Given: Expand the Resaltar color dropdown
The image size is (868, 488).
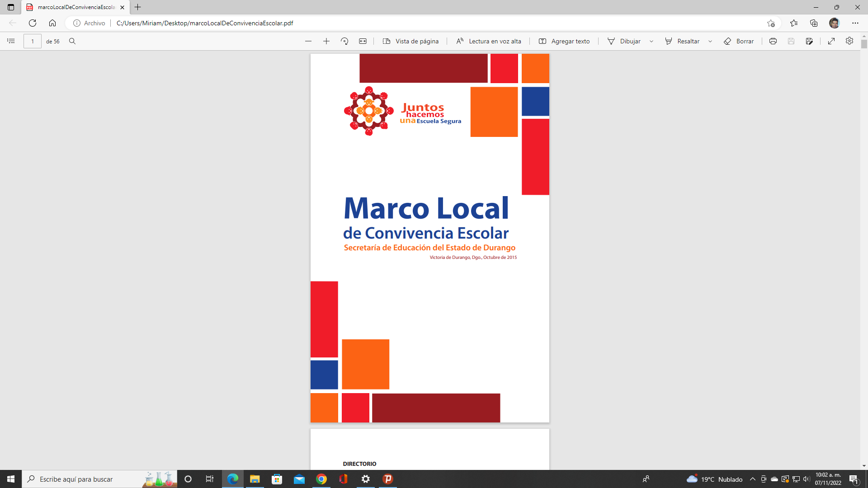Looking at the screenshot, I should click(x=710, y=41).
